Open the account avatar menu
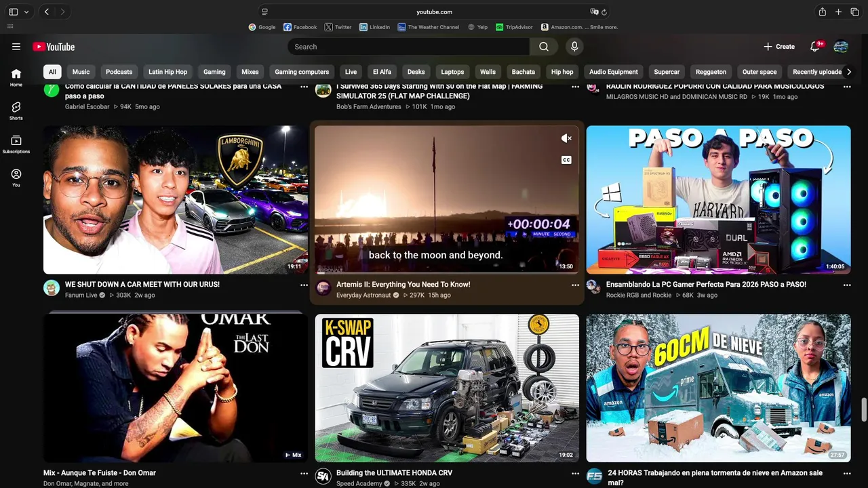The image size is (868, 488). (x=841, y=47)
